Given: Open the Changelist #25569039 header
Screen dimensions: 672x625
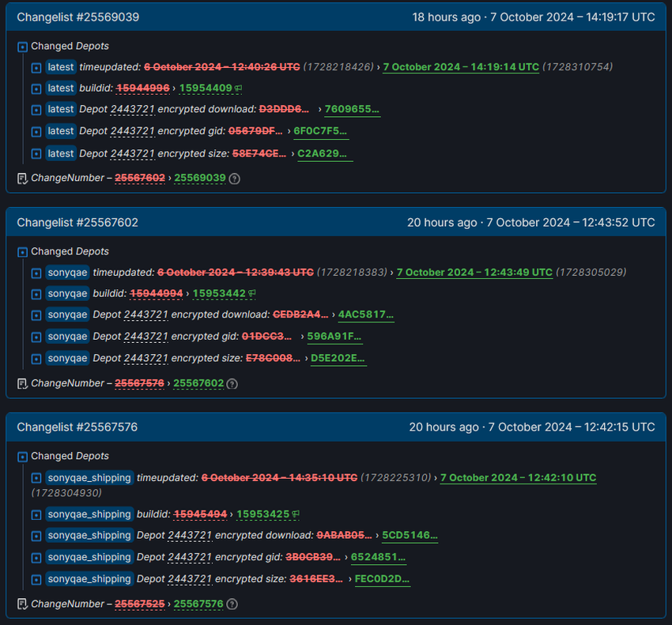Looking at the screenshot, I should coord(78,17).
